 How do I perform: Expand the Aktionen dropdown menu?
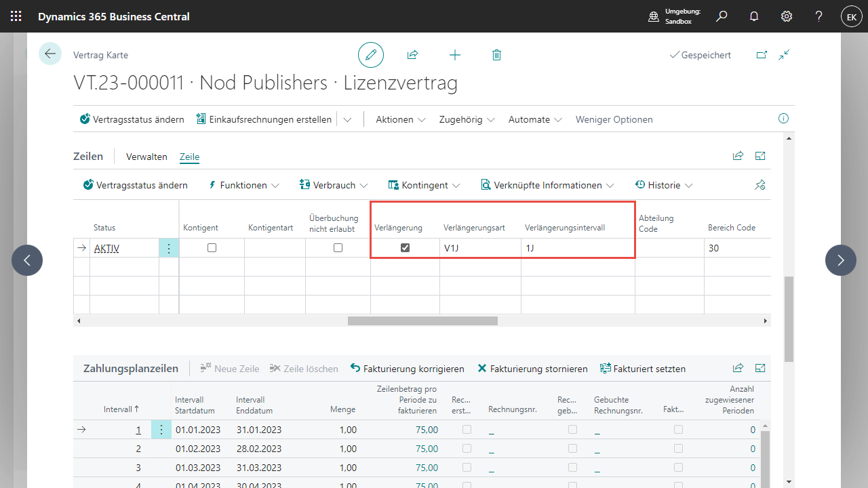401,119
